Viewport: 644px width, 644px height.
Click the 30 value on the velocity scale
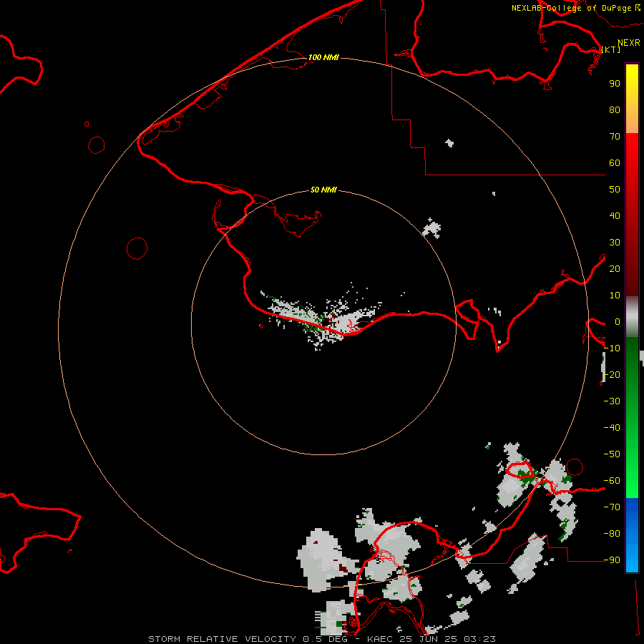(615, 243)
